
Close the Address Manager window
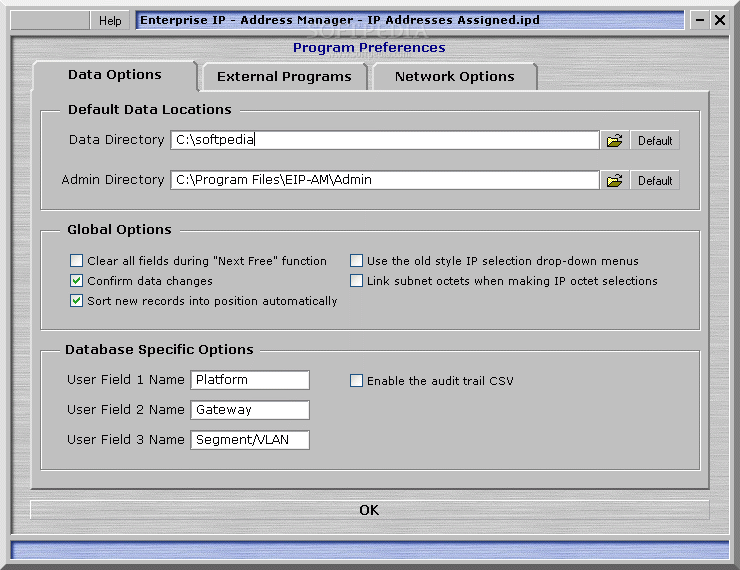tap(720, 20)
